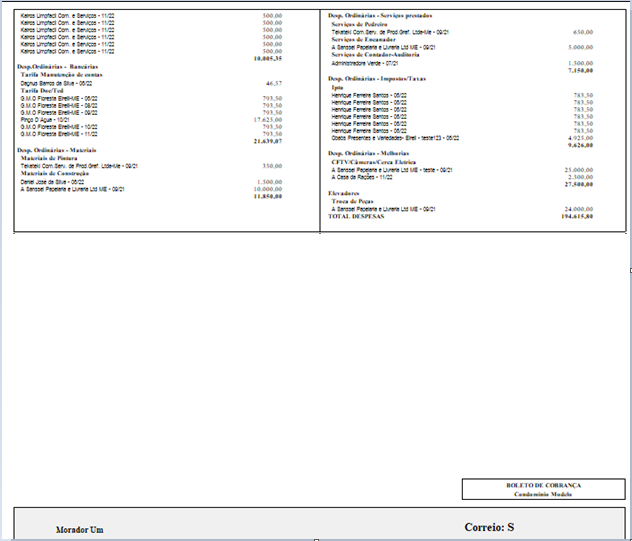Image resolution: width=632 pixels, height=541 pixels.
Task: Select the 'Iptu' subheading
Action: 337,87
